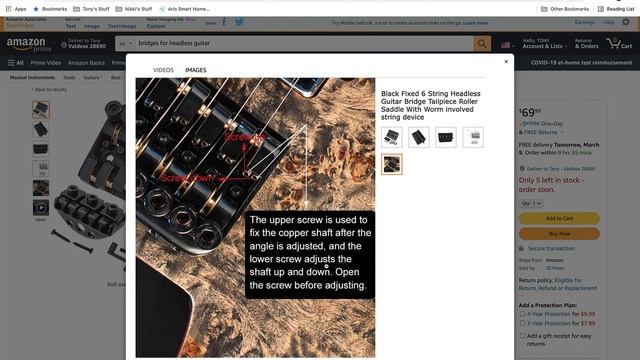640x360 pixels.
Task: Open Other Bookmarks folder
Action: click(565, 9)
